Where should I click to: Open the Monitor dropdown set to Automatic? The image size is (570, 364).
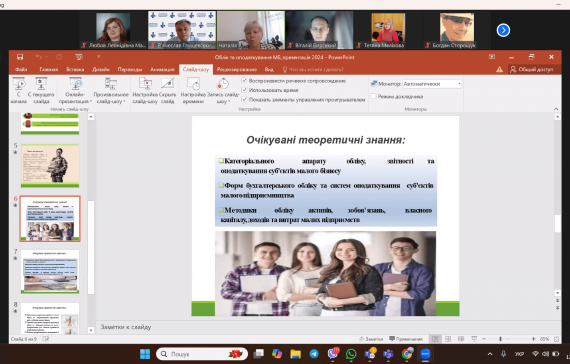click(431, 84)
